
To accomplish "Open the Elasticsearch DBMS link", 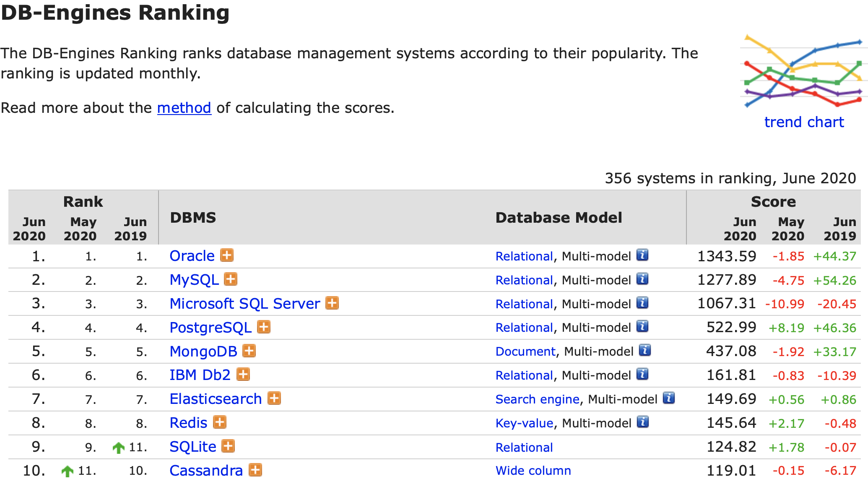I will point(216,399).
